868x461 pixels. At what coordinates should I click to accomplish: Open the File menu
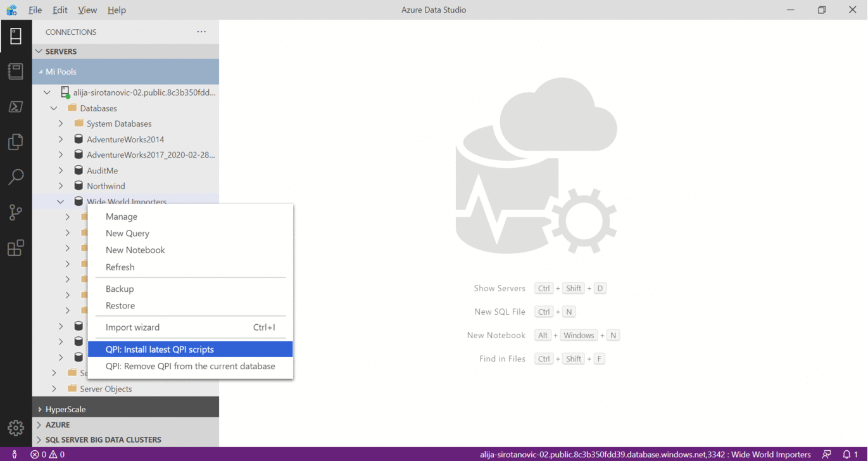click(35, 10)
